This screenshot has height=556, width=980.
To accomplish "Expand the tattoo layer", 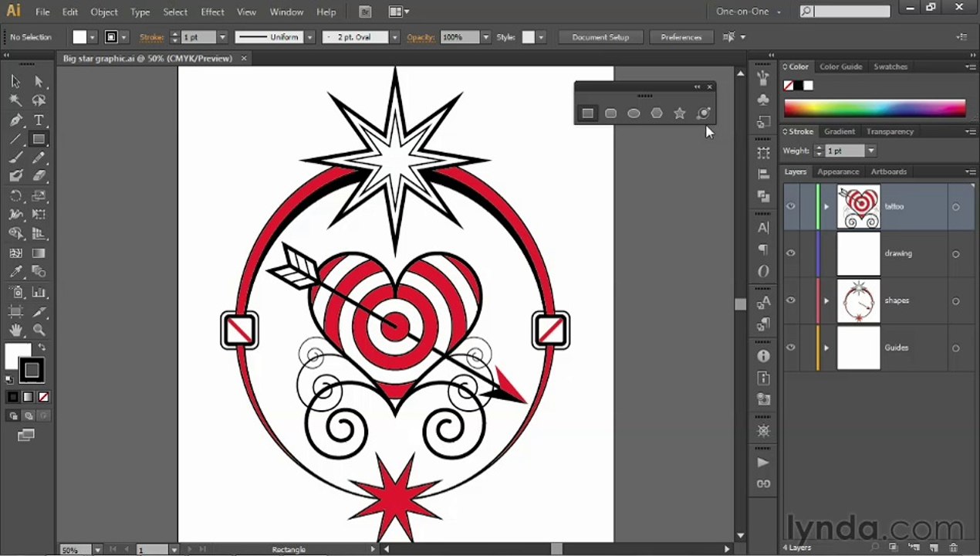I will tap(826, 207).
